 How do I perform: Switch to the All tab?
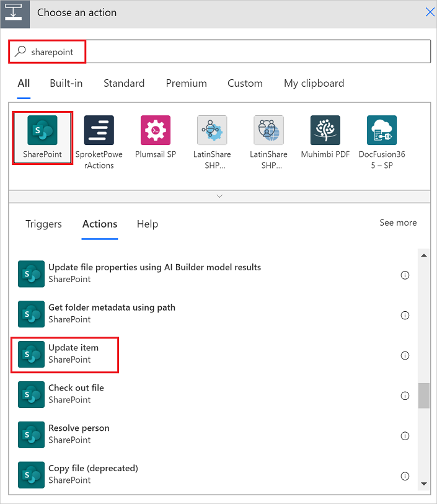pyautogui.click(x=24, y=83)
